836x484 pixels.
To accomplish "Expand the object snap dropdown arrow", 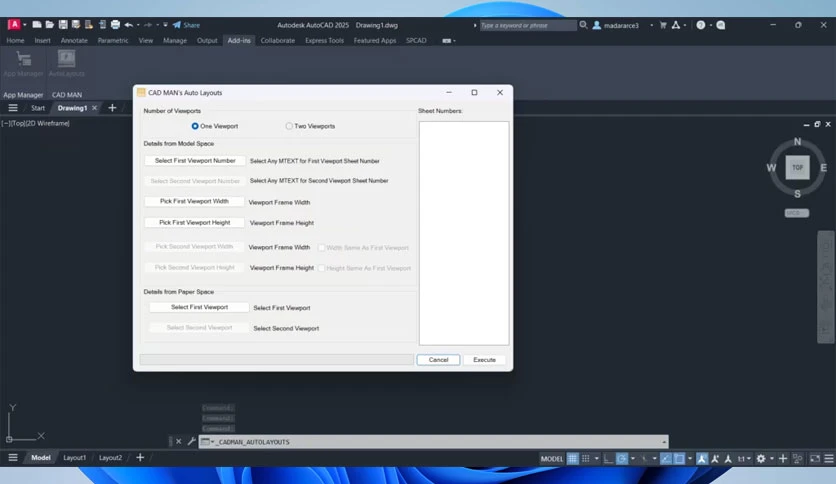I will click(x=690, y=458).
